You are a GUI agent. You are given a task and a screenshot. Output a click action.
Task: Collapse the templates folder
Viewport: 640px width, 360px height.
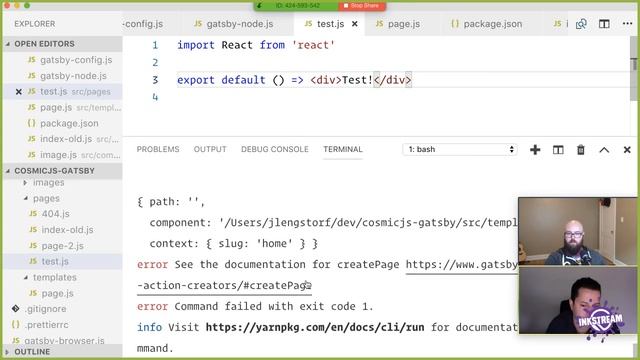click(x=54, y=277)
